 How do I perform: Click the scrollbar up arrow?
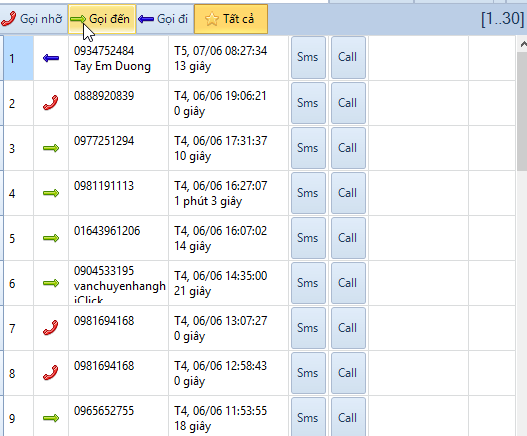[x=523, y=44]
